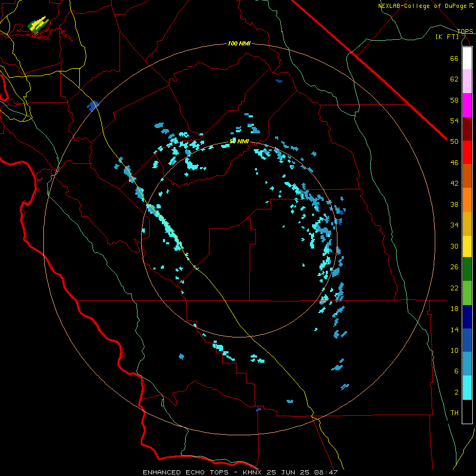476x476 pixels.
Task: Click the black TH threshold swatch
Action: click(x=467, y=411)
